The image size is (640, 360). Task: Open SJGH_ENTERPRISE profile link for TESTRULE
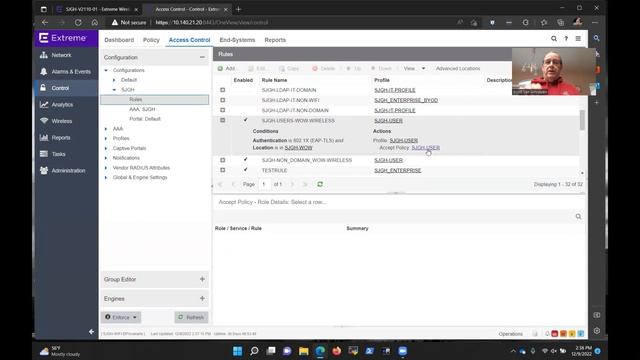click(x=398, y=171)
